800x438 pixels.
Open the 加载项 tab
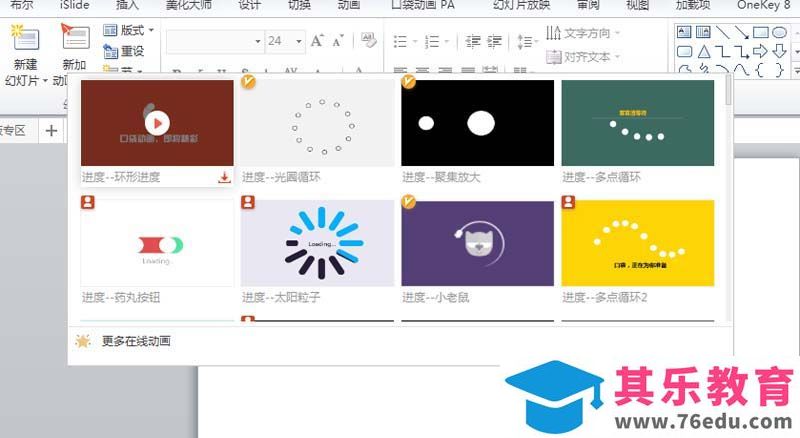pyautogui.click(x=693, y=5)
